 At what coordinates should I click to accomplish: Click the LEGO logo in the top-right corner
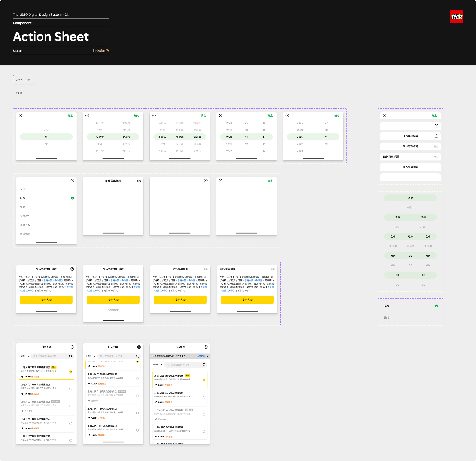point(457,17)
